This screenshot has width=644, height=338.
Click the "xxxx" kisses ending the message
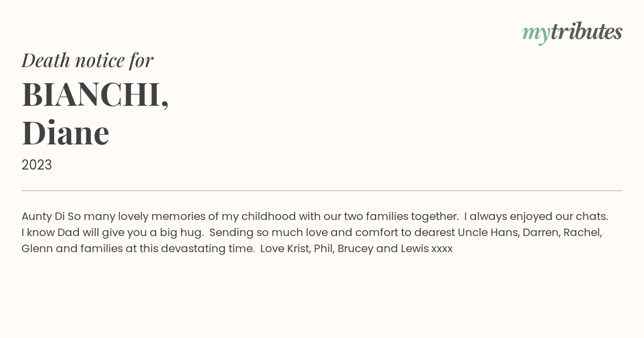point(442,249)
